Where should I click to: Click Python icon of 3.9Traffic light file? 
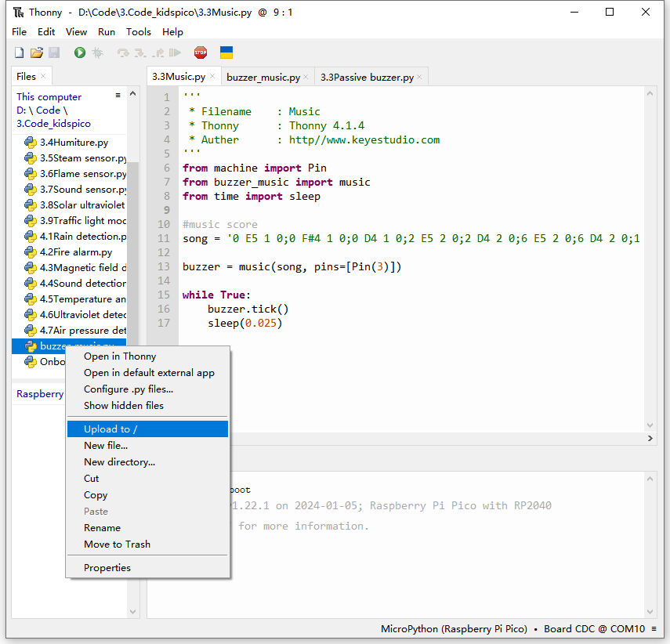(31, 220)
